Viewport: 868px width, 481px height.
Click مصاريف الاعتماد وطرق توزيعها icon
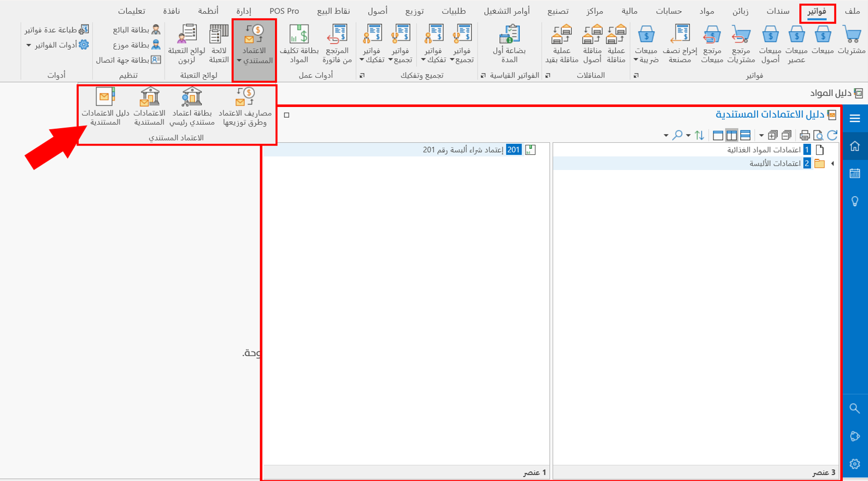pos(244,106)
